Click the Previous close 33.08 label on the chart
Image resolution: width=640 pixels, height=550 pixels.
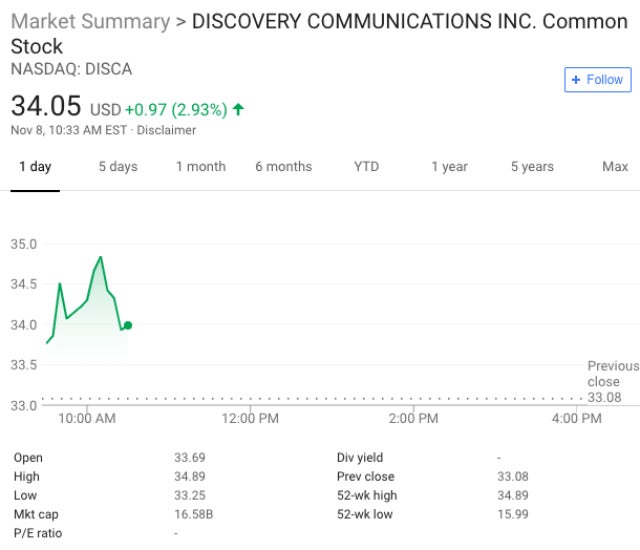(x=611, y=382)
